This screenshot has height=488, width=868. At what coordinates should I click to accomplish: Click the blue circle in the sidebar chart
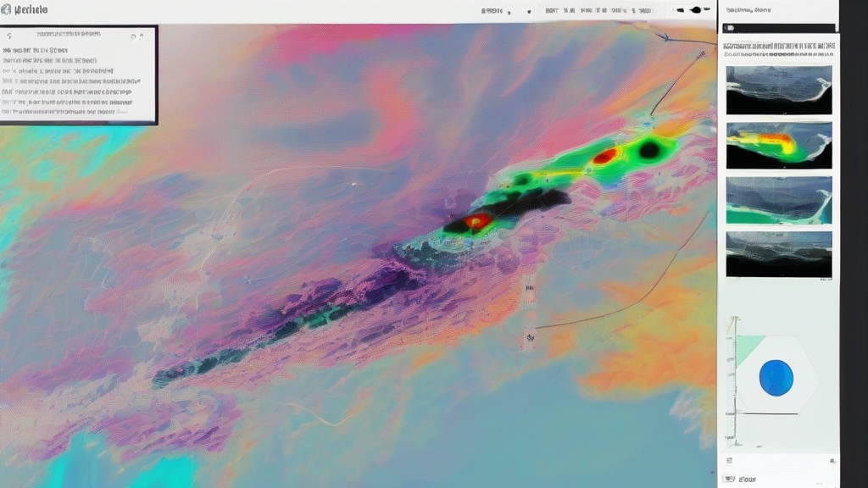pyautogui.click(x=776, y=378)
